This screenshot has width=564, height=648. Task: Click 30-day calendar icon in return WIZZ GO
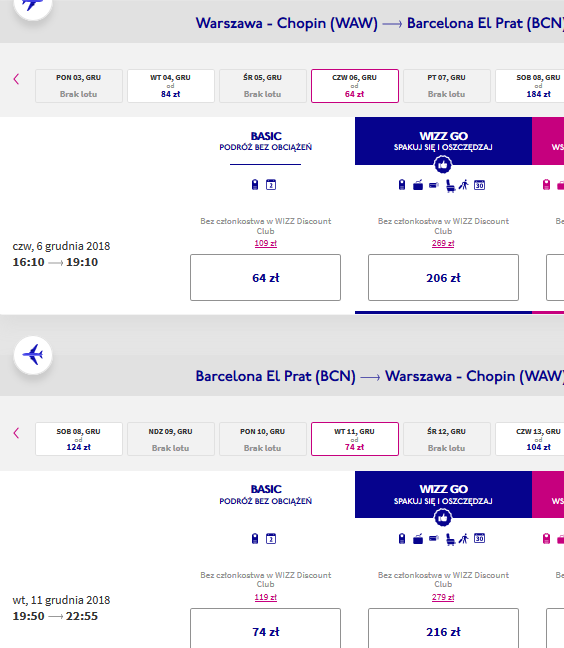click(479, 538)
